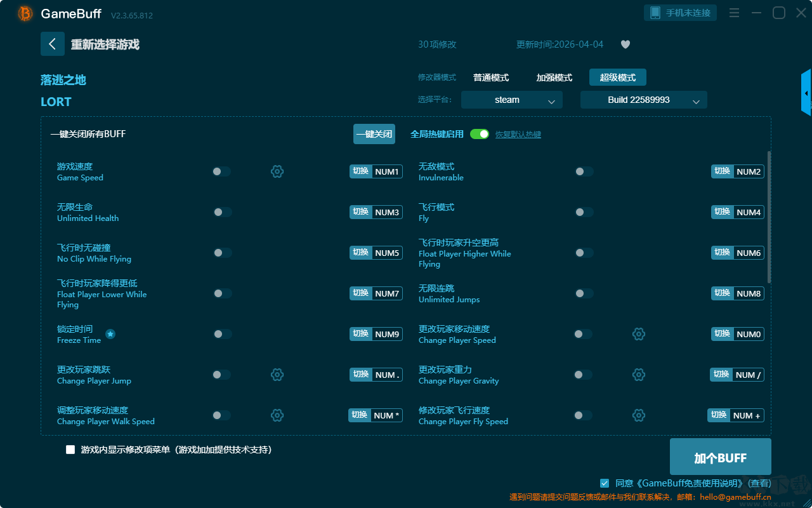Click the 更新时间:2026-04-04 text

coord(560,44)
